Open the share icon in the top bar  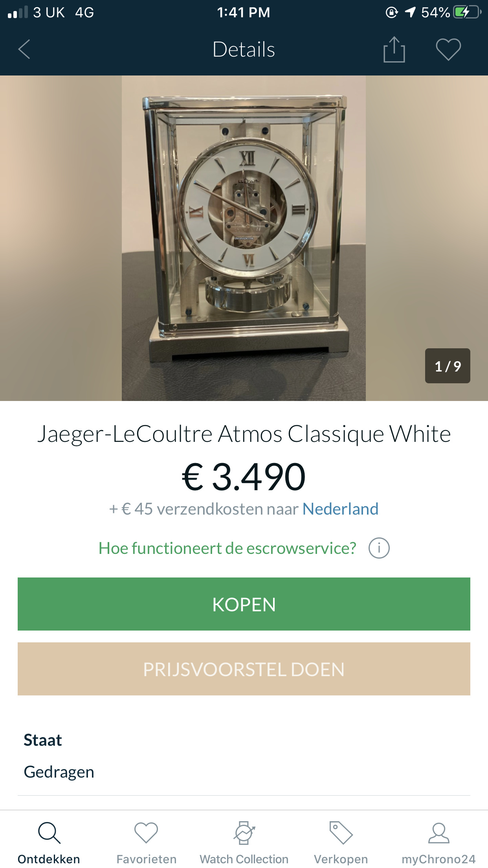(394, 50)
